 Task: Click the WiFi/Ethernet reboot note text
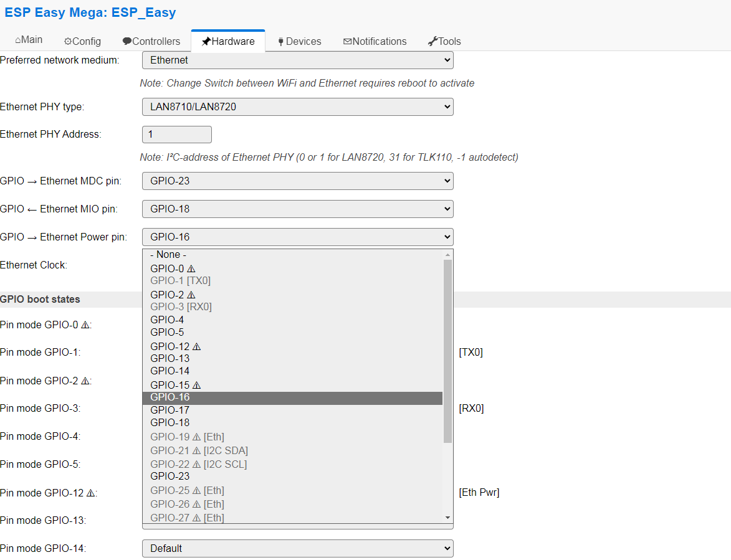(307, 83)
